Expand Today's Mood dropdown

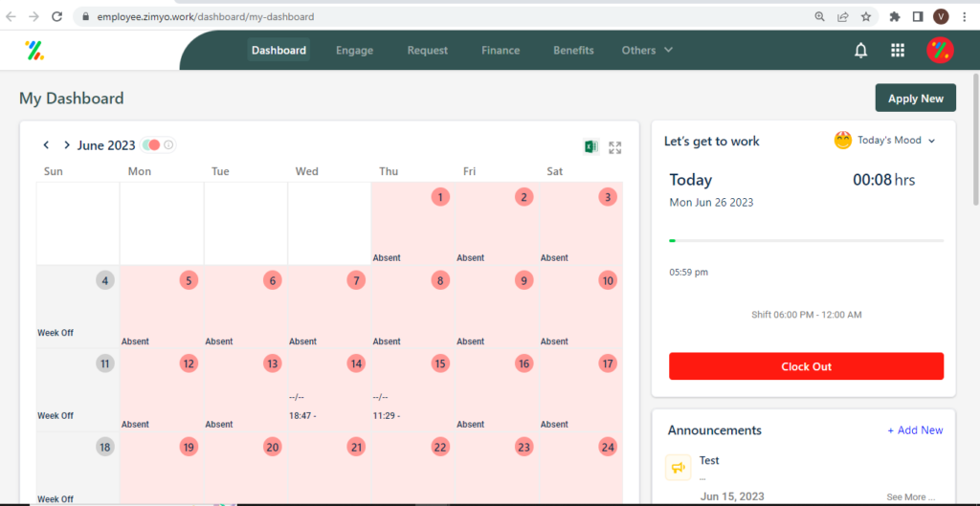click(931, 141)
